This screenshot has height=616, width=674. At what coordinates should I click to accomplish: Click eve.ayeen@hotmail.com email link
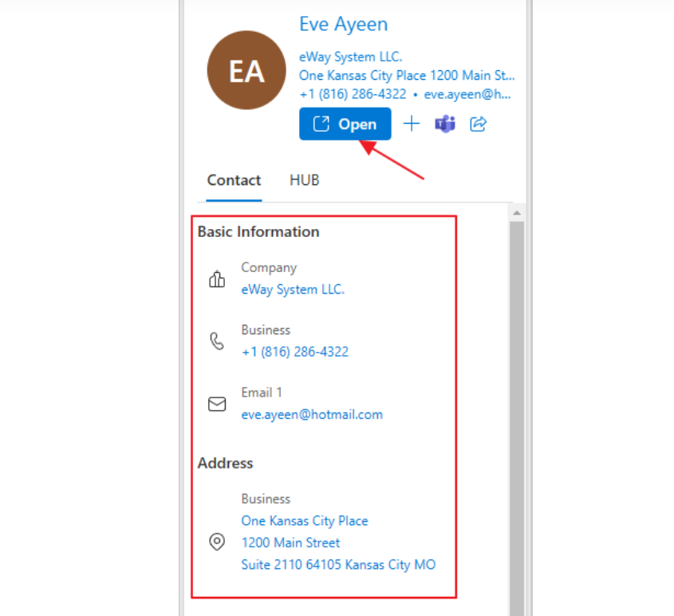click(x=312, y=415)
